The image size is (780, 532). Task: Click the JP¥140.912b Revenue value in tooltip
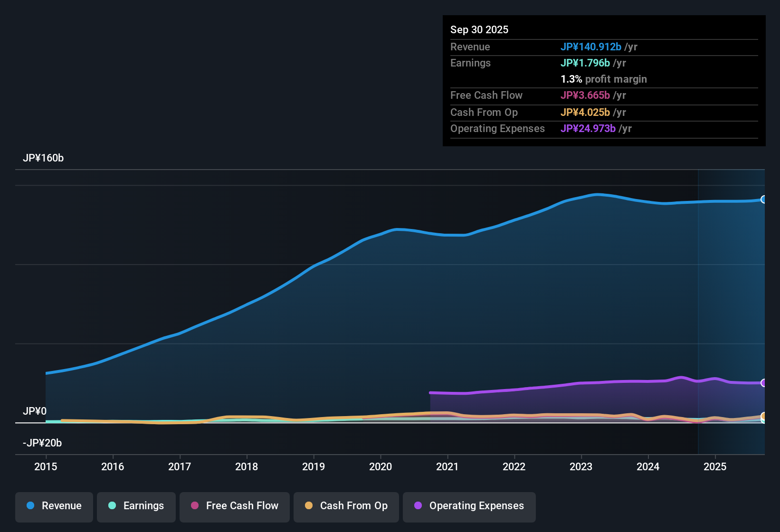pos(591,47)
